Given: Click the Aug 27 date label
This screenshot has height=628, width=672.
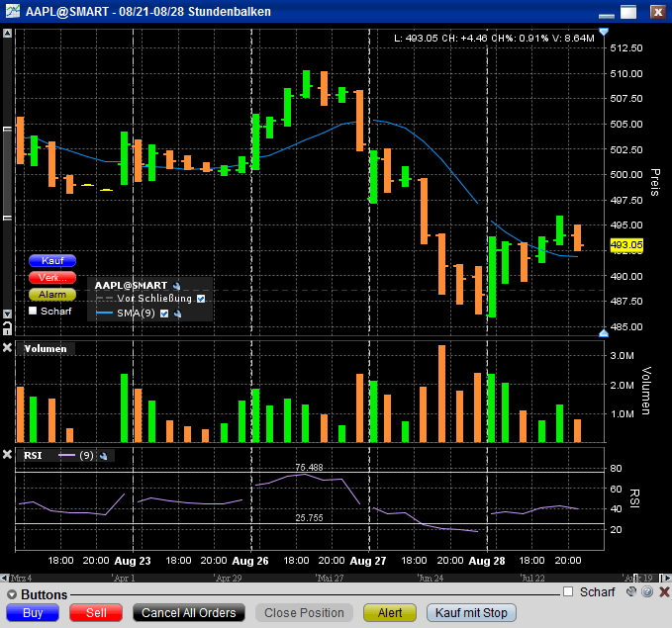Looking at the screenshot, I should pyautogui.click(x=368, y=561).
